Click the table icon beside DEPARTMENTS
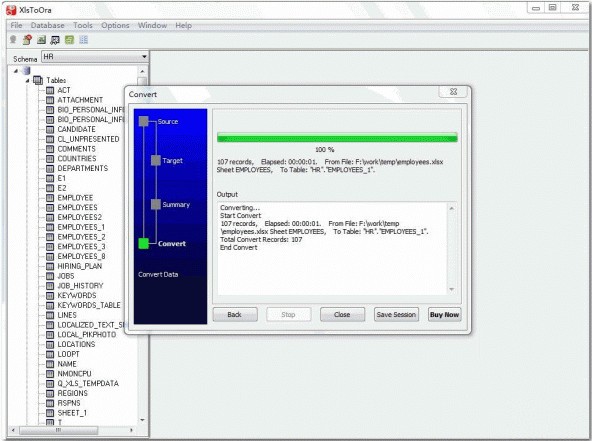The width and height of the screenshot is (592, 441). [50, 168]
